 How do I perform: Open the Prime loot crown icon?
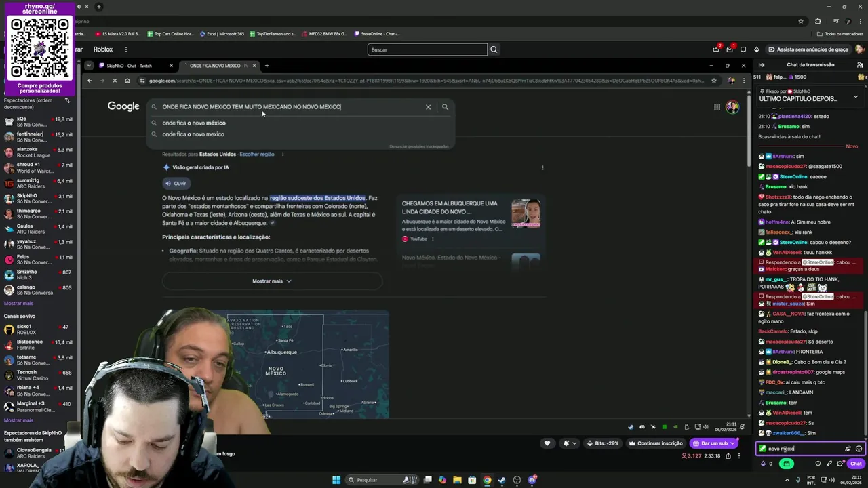point(716,49)
